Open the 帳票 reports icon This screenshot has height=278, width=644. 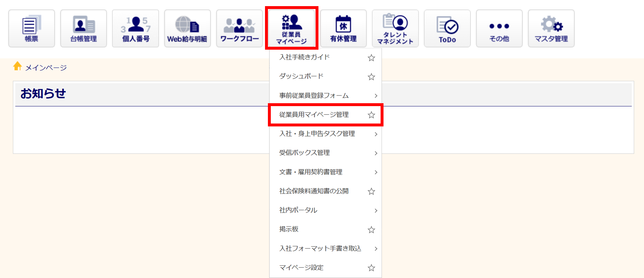coord(32,28)
